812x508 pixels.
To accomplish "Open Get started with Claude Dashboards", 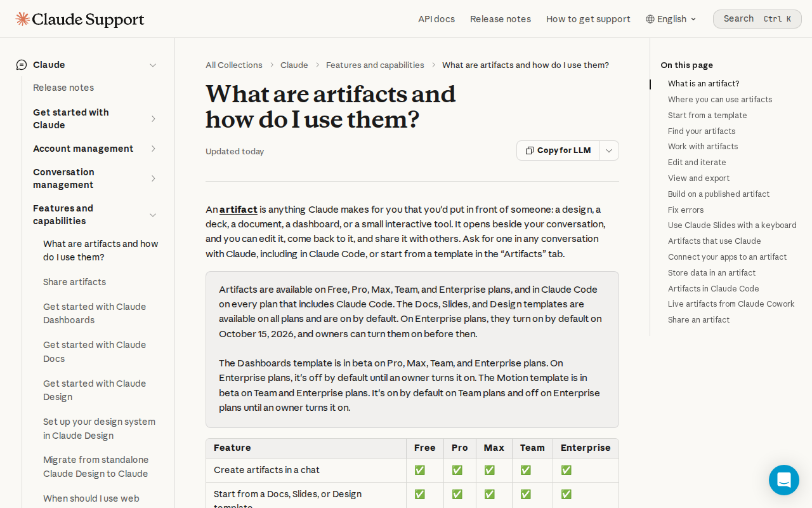I will [x=95, y=313].
